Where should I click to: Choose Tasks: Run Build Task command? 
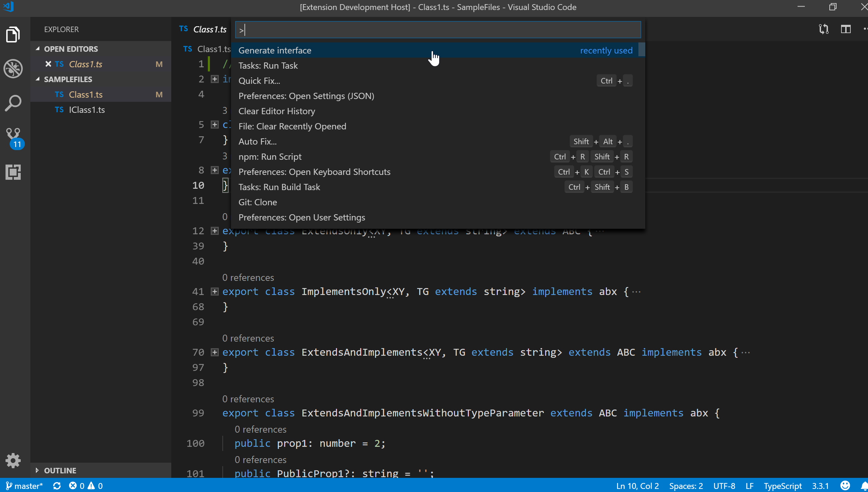pos(279,187)
